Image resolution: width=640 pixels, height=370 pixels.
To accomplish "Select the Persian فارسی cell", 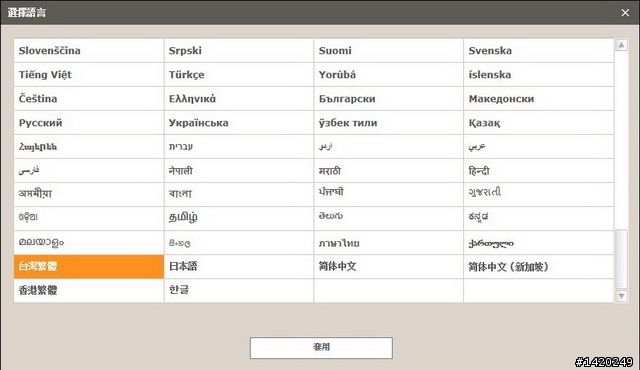I will coord(89,171).
